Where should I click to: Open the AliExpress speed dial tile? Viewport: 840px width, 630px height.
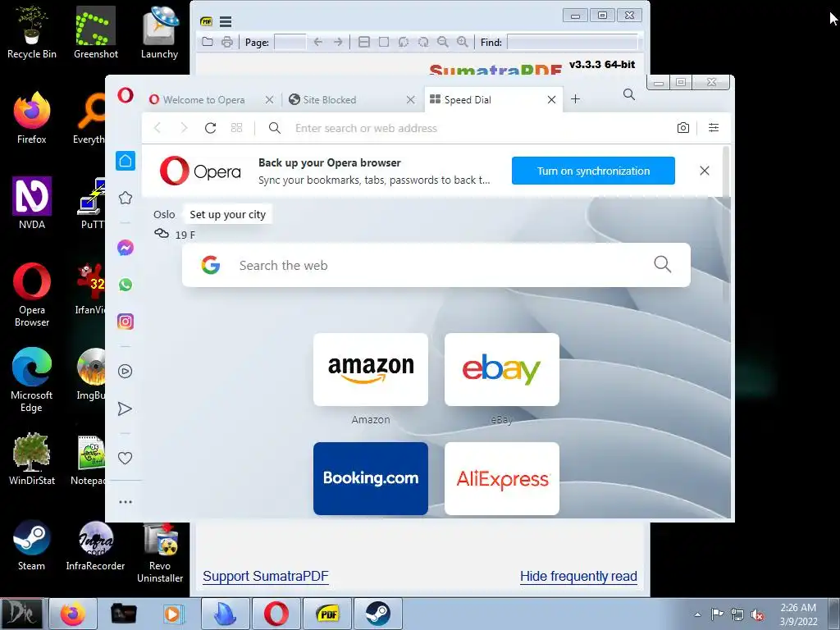click(502, 478)
